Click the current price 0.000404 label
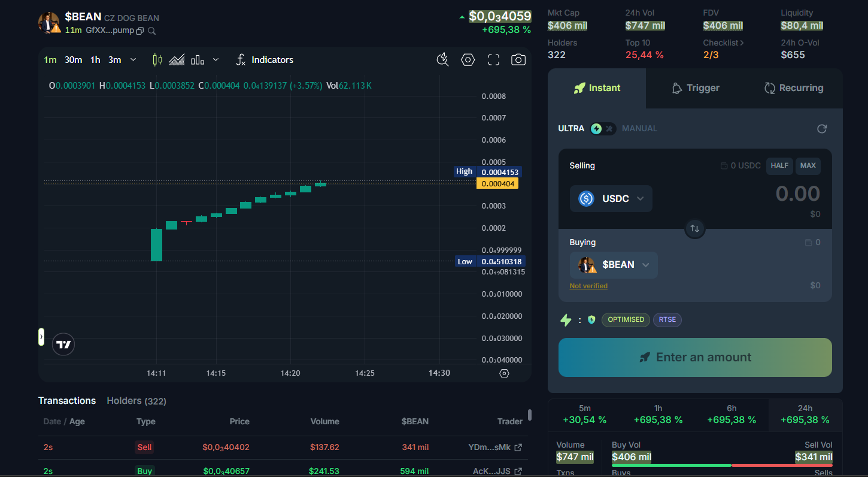Viewport: 868px width, 477px height. point(497,183)
